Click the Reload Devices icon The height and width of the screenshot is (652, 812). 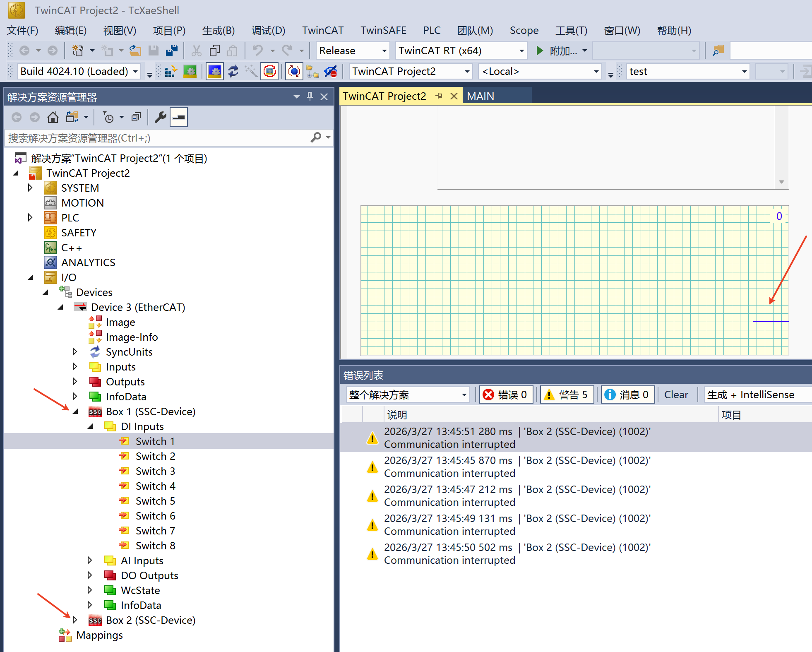point(233,71)
